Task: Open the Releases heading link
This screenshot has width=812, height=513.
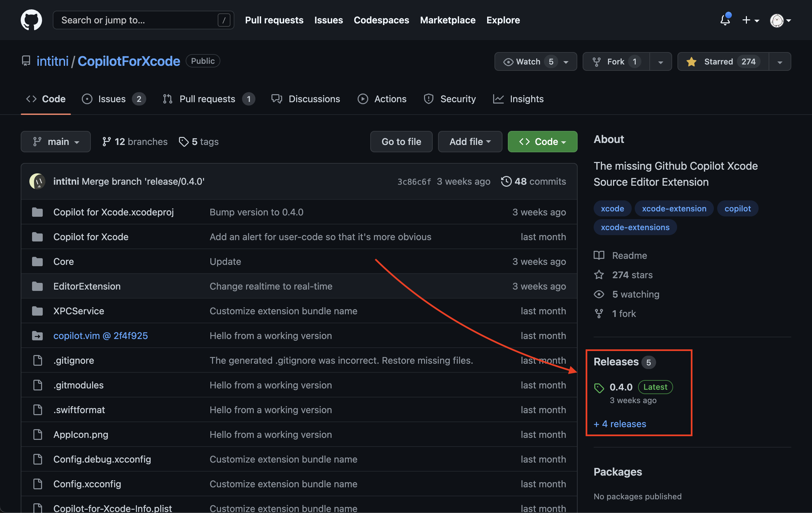Action: point(616,362)
